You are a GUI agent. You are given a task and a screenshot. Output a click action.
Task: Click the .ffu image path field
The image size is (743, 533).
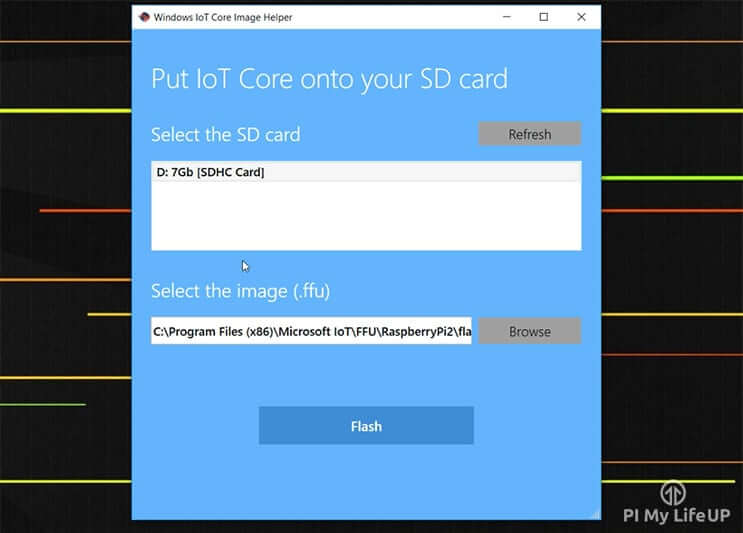311,331
